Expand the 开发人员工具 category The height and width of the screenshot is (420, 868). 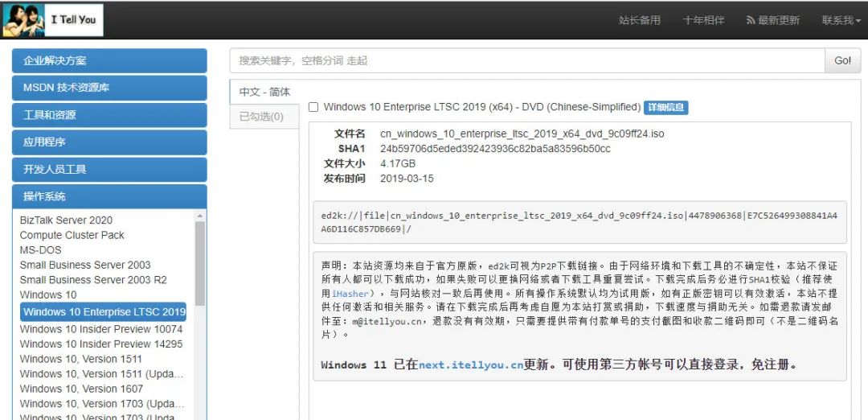pyautogui.click(x=109, y=169)
